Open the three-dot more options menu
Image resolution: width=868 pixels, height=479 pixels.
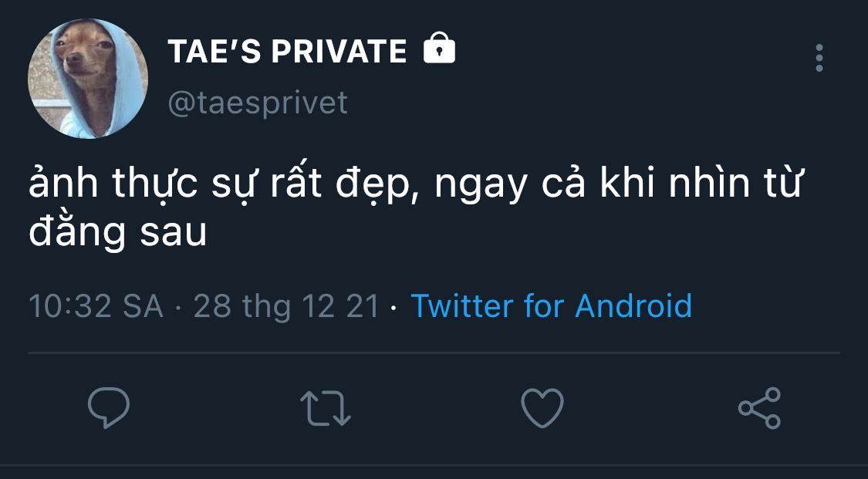(x=819, y=58)
